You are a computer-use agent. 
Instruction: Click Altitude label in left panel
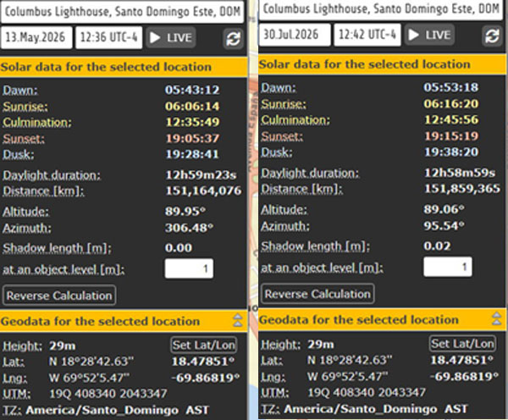26,212
